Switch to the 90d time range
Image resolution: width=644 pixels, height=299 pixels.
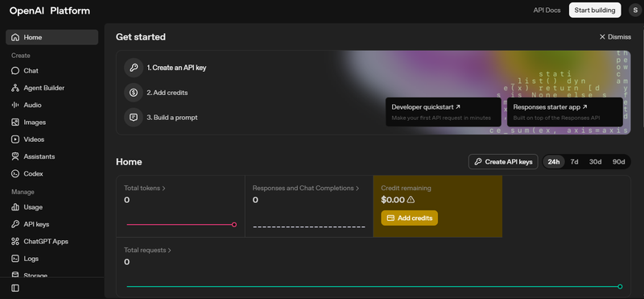coord(618,162)
